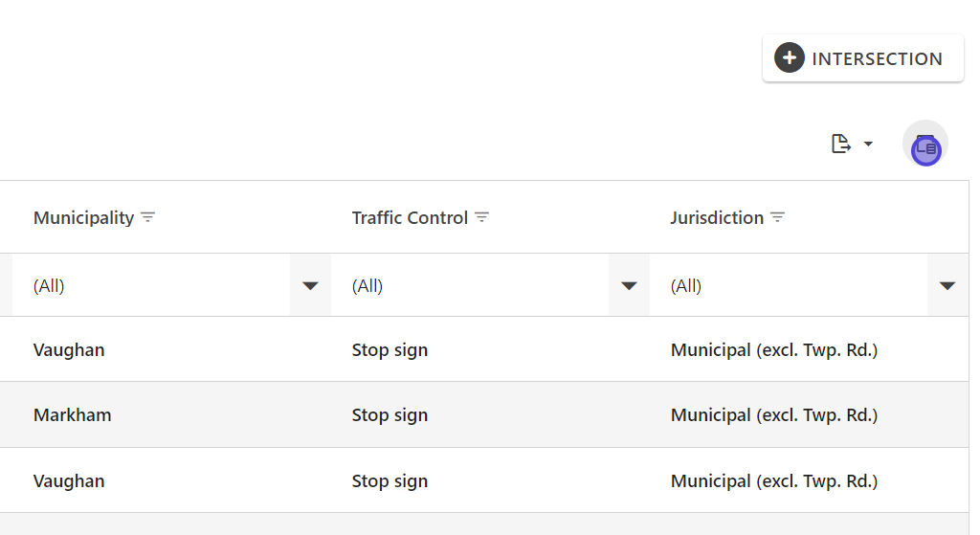Expand the Traffic Control (All) filter dropdown
The height and width of the screenshot is (535, 980).
[x=629, y=285]
